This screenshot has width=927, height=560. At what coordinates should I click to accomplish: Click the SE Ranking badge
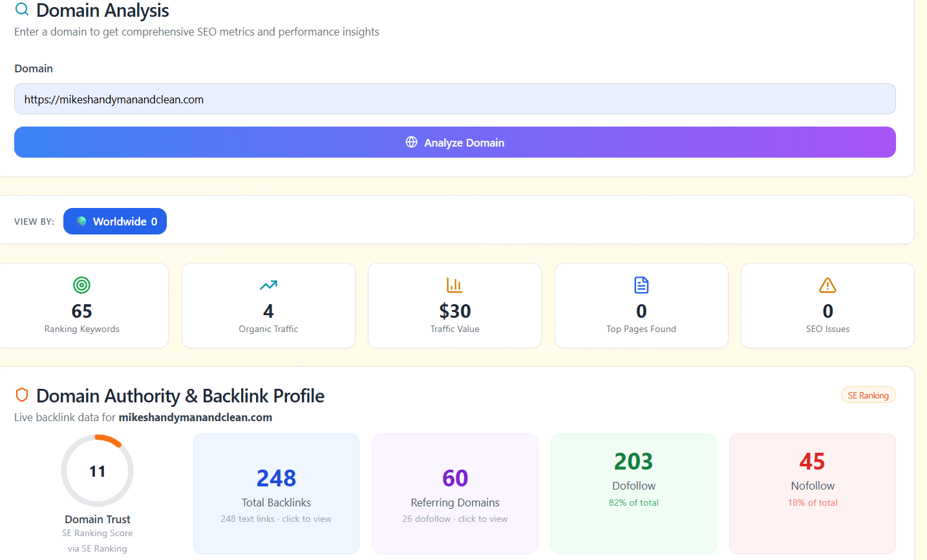[868, 395]
